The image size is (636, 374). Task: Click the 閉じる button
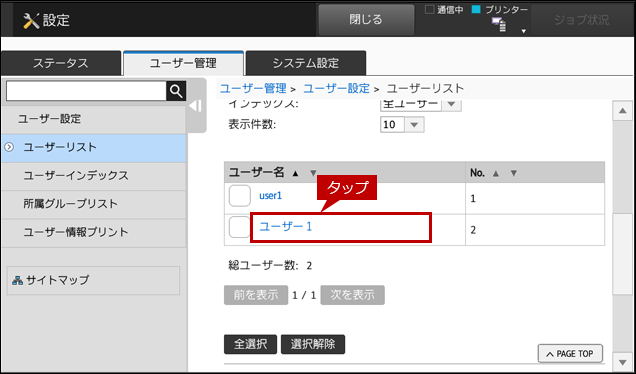click(x=366, y=20)
